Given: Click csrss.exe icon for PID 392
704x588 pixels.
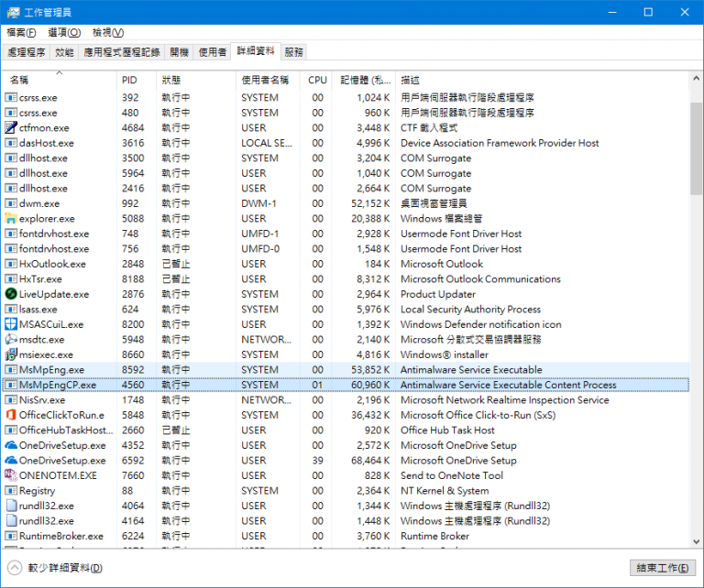Looking at the screenshot, I should pyautogui.click(x=11, y=97).
